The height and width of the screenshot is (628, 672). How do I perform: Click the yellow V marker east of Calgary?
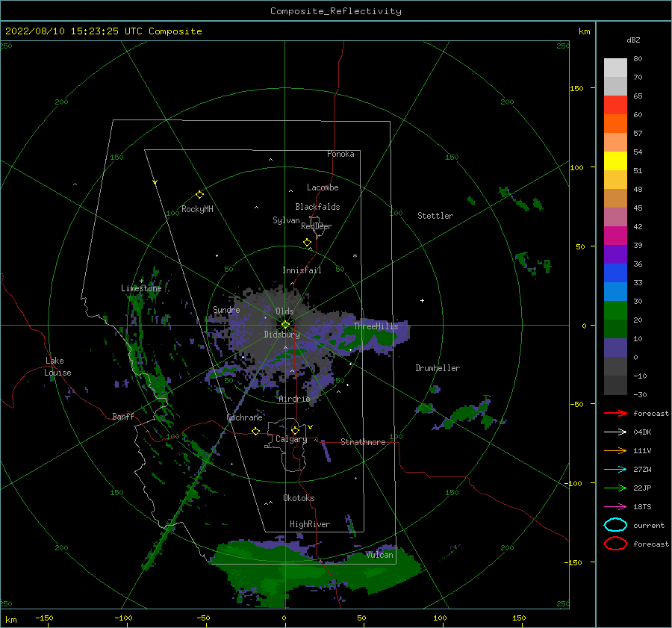(x=310, y=427)
